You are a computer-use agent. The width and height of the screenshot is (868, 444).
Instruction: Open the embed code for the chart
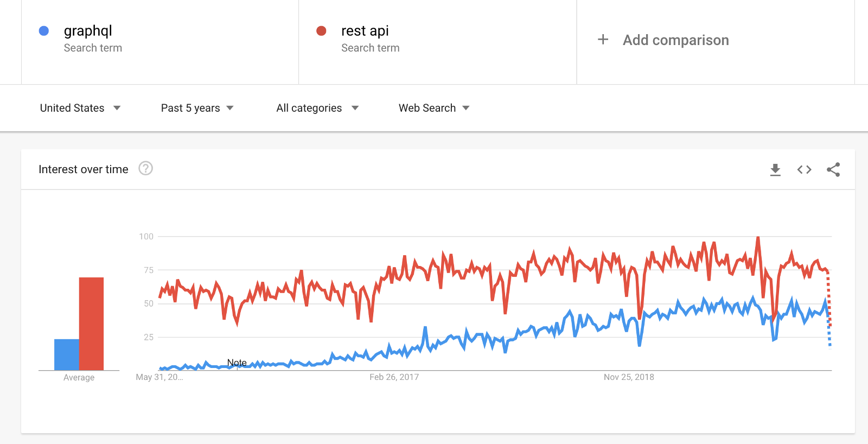coord(804,169)
